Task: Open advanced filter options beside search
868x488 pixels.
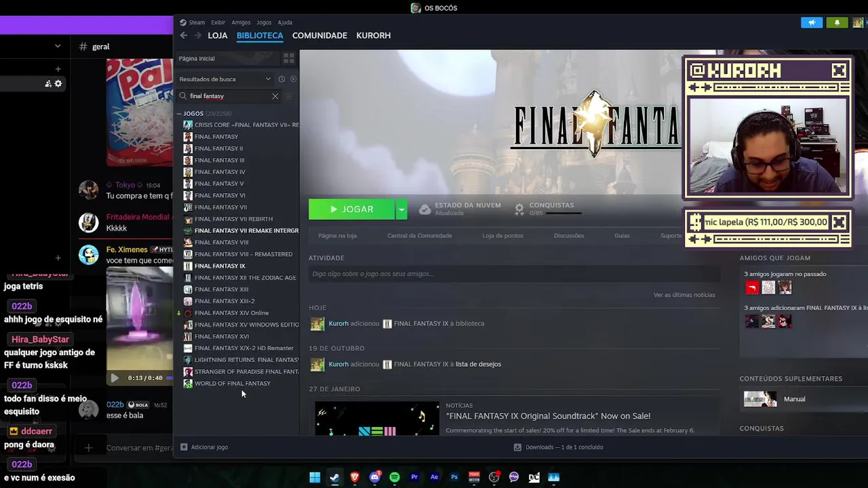Action: coord(290,96)
